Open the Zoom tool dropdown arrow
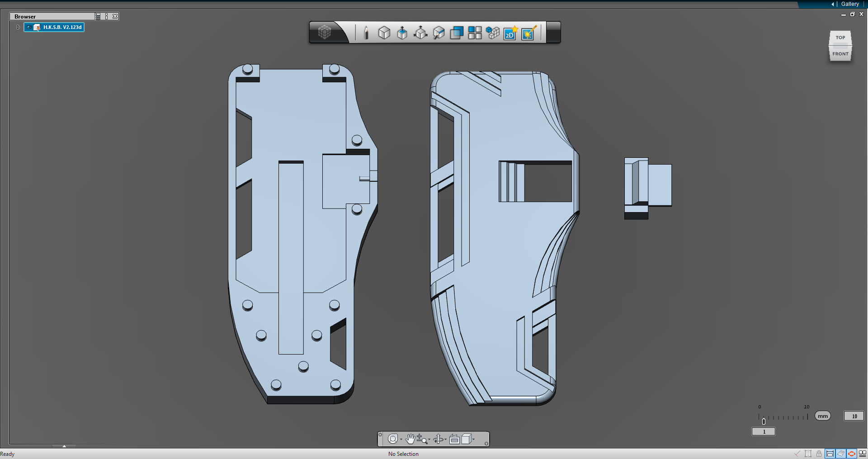This screenshot has width=868, height=459. (x=429, y=439)
